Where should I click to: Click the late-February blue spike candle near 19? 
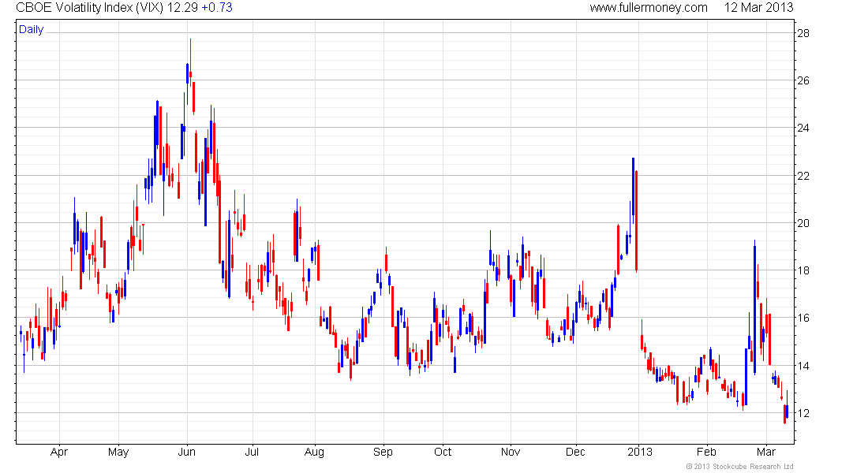754,307
